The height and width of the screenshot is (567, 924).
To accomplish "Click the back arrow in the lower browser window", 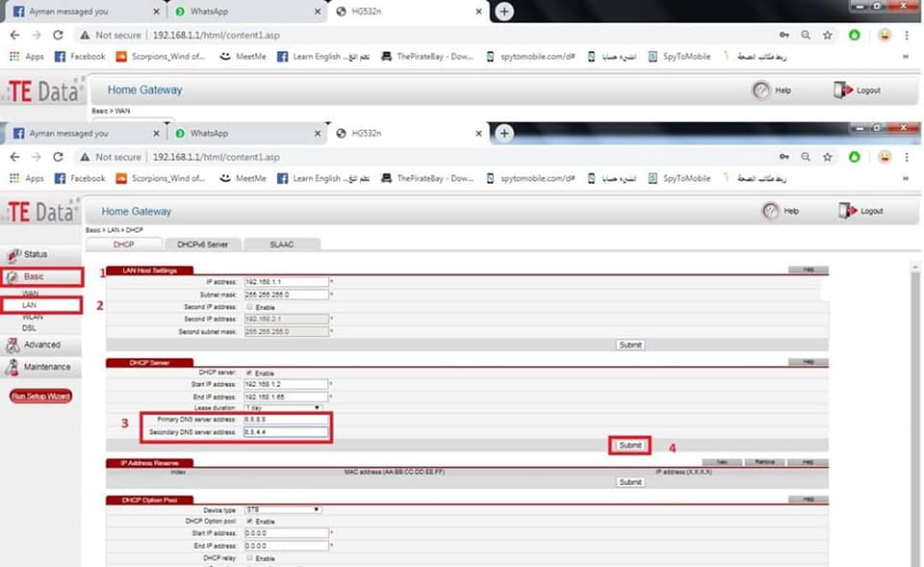I will (x=14, y=157).
